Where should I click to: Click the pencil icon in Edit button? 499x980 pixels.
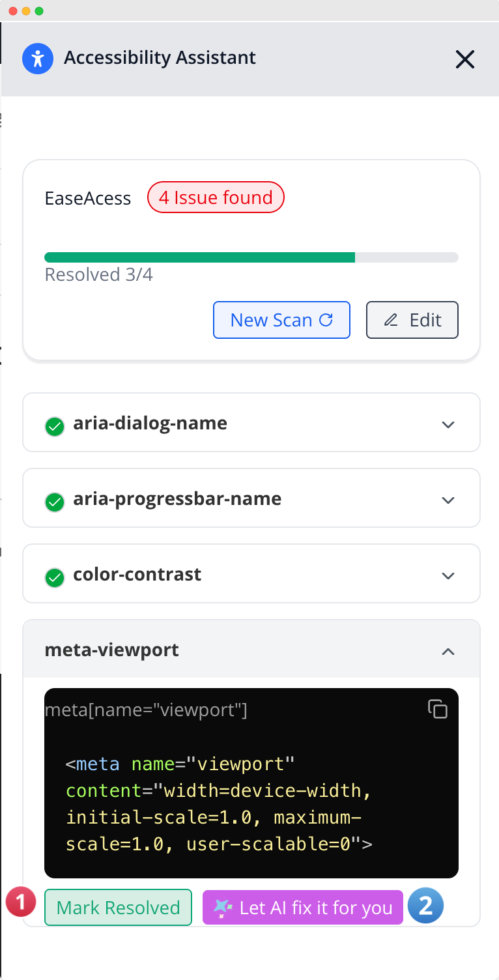(x=391, y=320)
